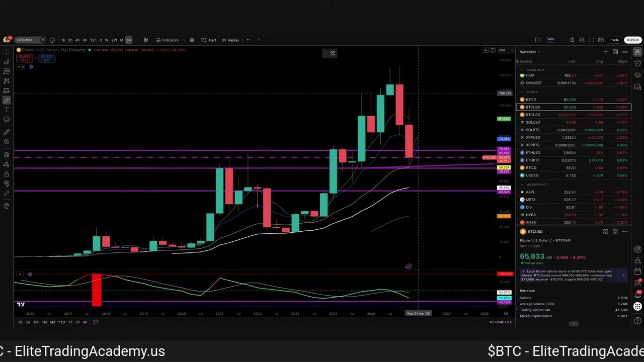Click the add symbol plus icon
Image resolution: width=644 pixels, height=362 pixels.
[x=52, y=40]
